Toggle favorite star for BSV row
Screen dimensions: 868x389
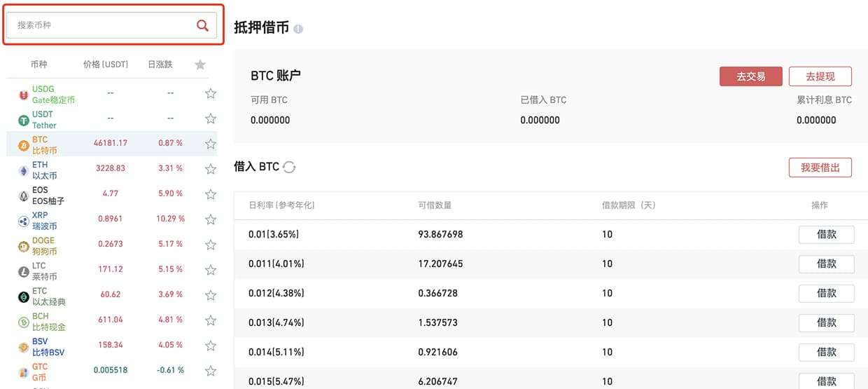(x=211, y=346)
